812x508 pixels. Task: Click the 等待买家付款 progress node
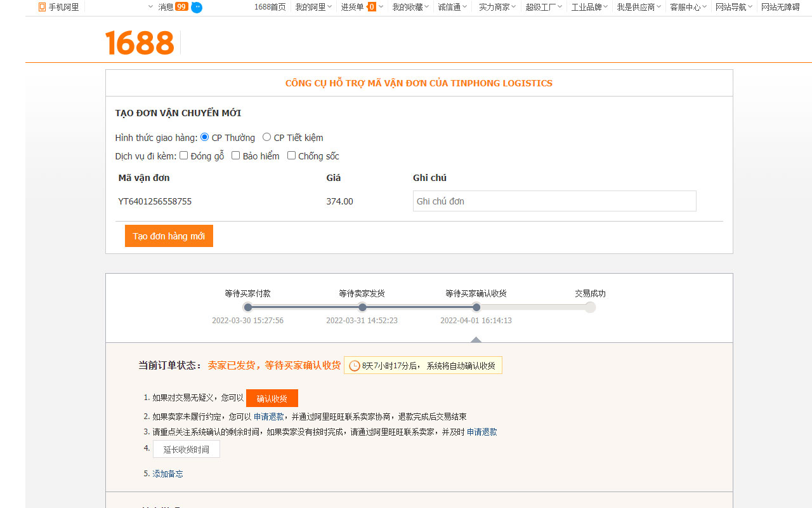pyautogui.click(x=247, y=307)
